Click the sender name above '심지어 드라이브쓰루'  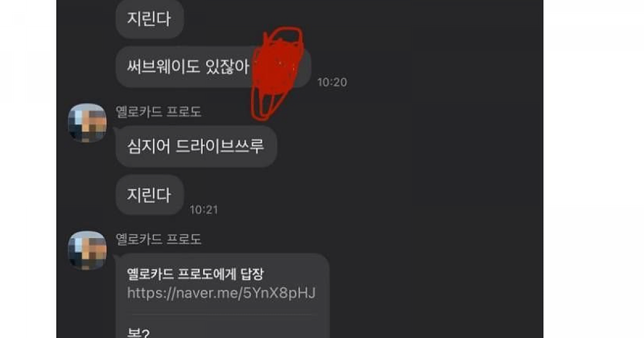(159, 112)
